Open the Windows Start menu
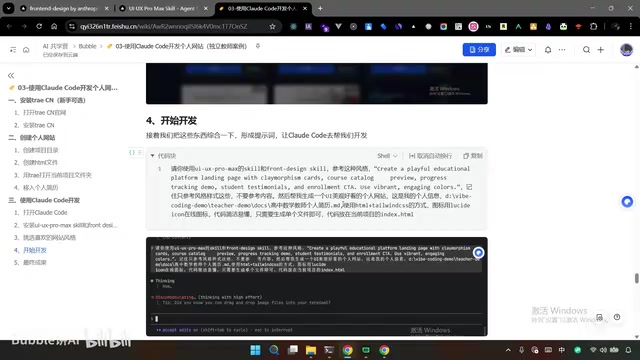Viewport: 640px width, 360px height. point(256,350)
